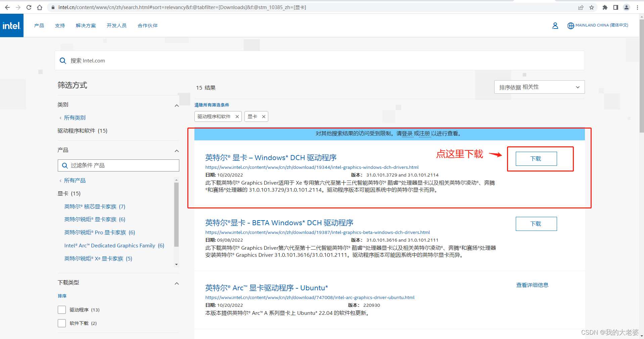Open the 产品 nav menu

coord(39,26)
